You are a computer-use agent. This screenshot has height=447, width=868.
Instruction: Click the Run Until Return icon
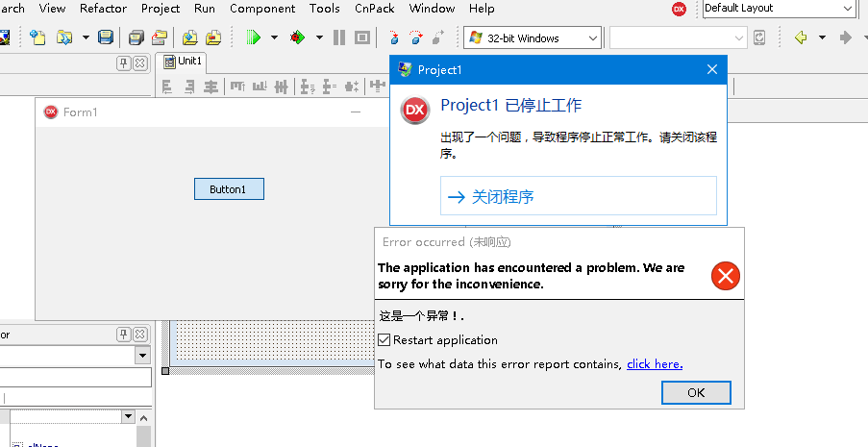coord(438,37)
